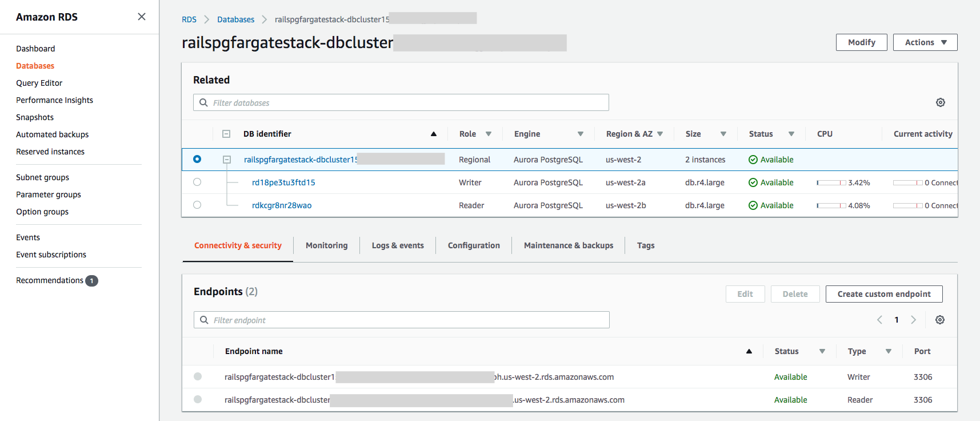
Task: Collapse the railspgfargatestack-dbcluster tree row
Action: coord(227,160)
